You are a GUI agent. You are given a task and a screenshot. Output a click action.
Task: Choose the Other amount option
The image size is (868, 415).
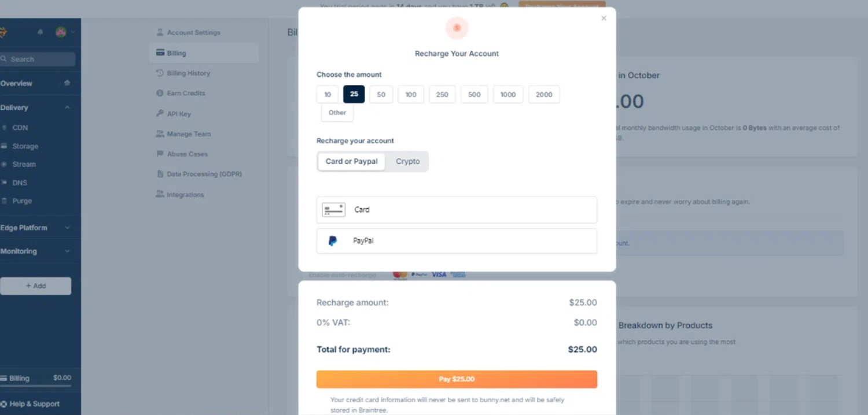[337, 113]
